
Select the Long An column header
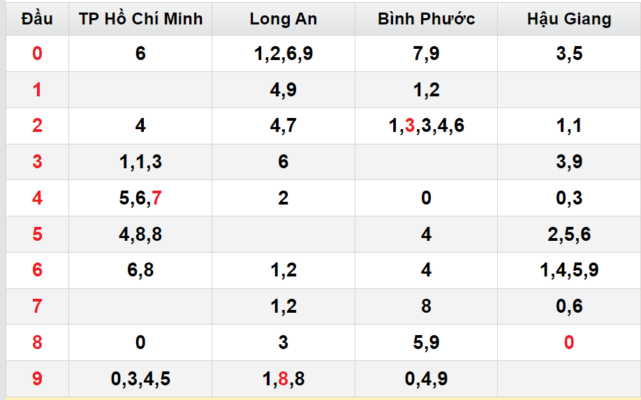coord(283,19)
